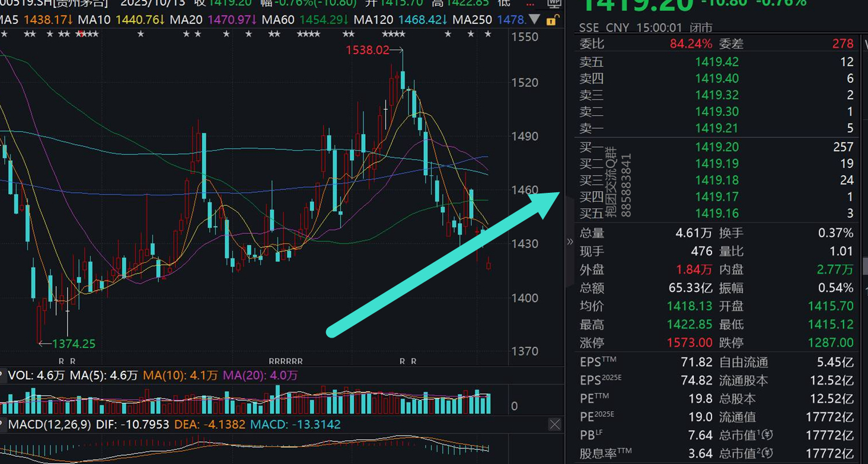
Task: Click the 量比 1.01 value
Action: (x=841, y=251)
